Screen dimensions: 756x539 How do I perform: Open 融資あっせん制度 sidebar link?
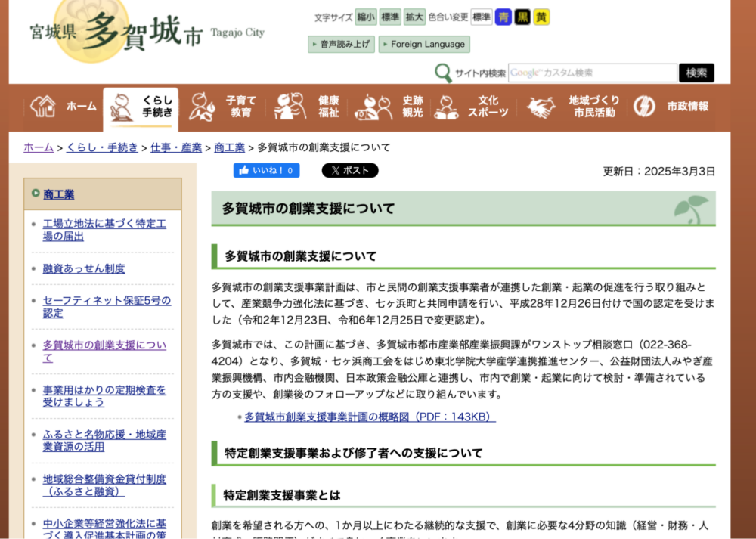[84, 268]
